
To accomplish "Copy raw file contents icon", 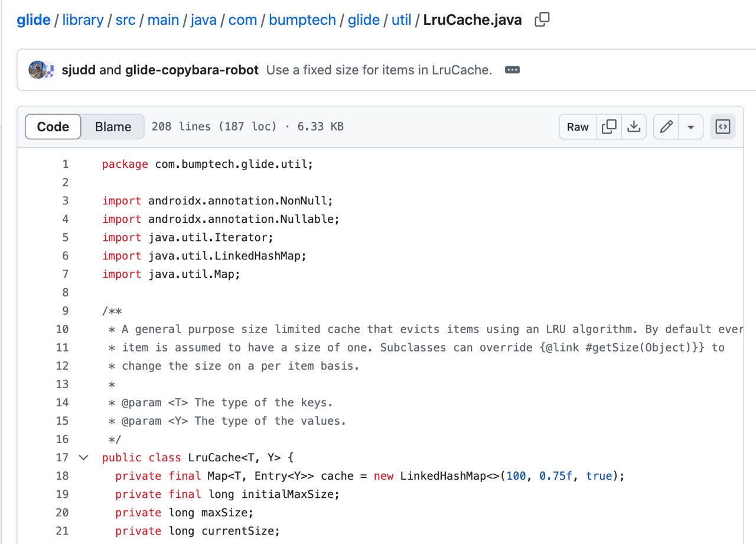I will pyautogui.click(x=609, y=126).
